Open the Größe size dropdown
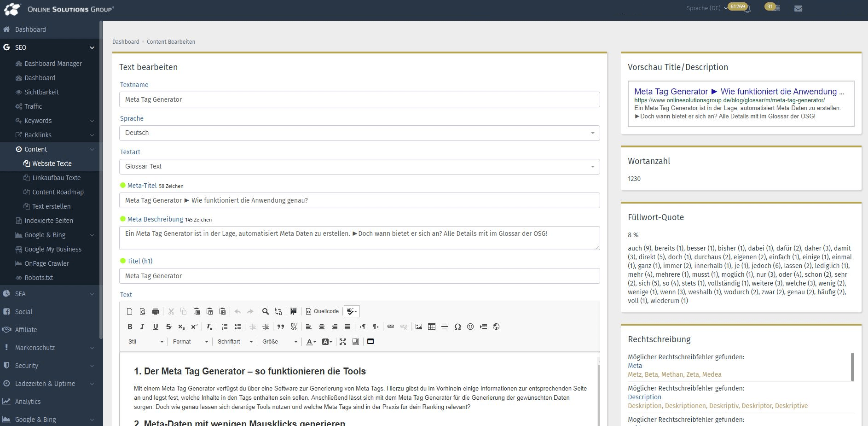 279,342
